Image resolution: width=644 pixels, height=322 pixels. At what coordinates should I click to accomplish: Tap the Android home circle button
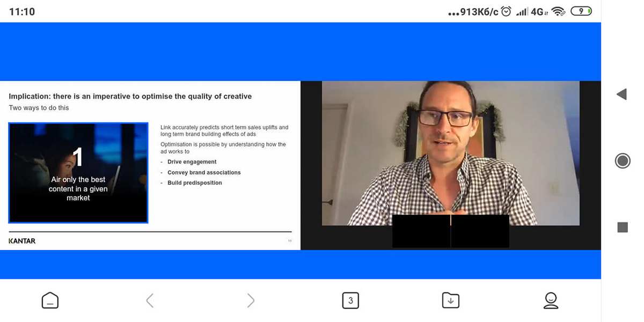[623, 161]
